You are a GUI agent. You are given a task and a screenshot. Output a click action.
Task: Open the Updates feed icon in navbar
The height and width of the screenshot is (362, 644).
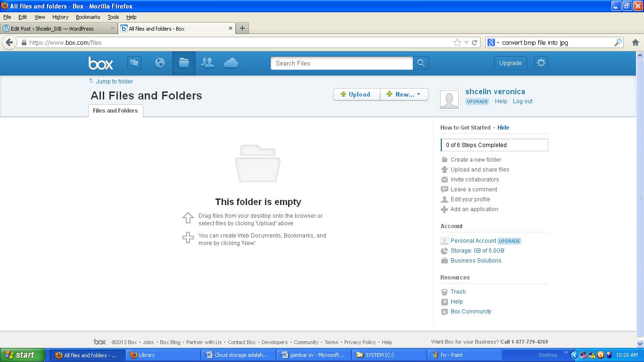pyautogui.click(x=134, y=63)
